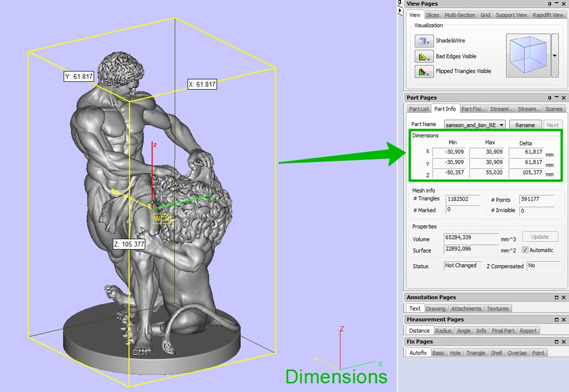This screenshot has width=569, height=392.
Task: Open the Report tab
Action: (528, 331)
